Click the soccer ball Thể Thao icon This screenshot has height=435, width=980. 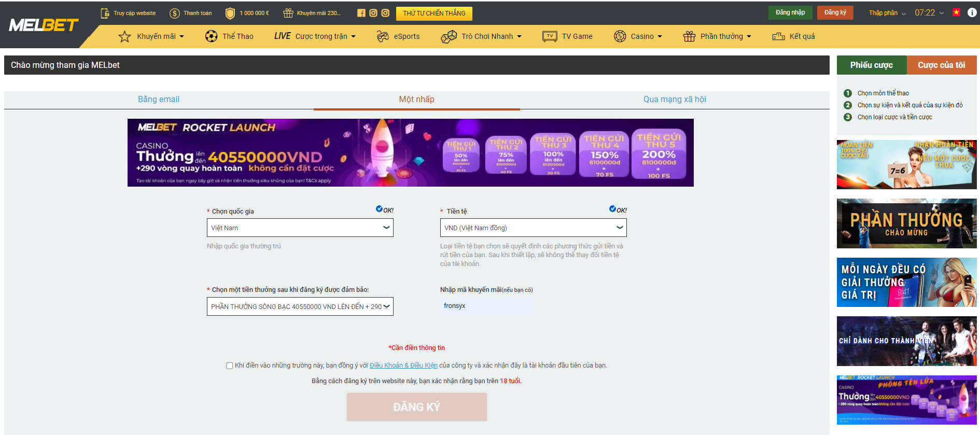click(x=211, y=36)
